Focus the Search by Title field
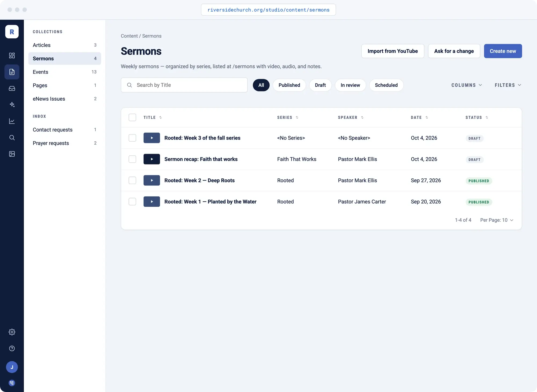This screenshot has width=537, height=392. pos(184,85)
